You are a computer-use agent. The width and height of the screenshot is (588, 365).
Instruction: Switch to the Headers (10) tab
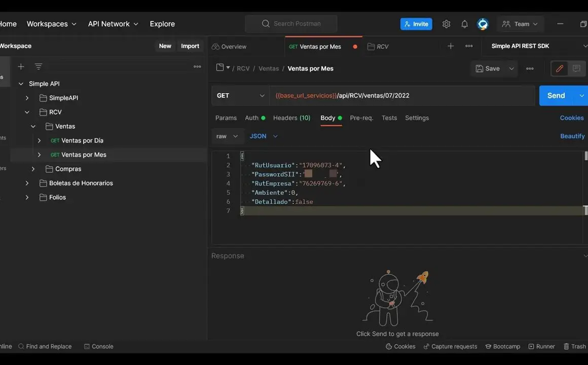pyautogui.click(x=291, y=118)
